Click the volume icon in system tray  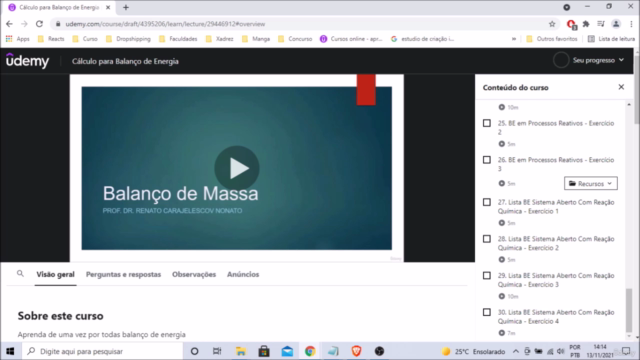[x=560, y=351]
